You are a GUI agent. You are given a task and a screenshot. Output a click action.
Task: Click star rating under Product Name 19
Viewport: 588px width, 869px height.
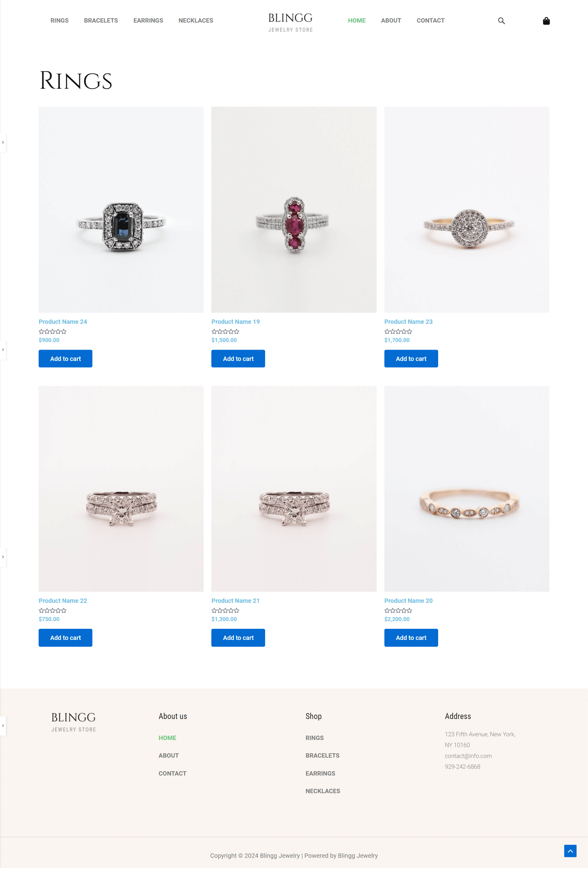(226, 332)
